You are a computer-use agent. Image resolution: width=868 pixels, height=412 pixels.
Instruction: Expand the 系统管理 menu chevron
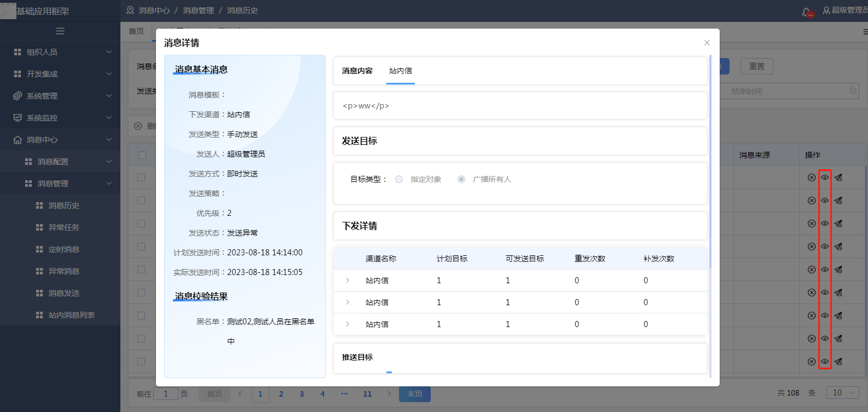pyautogui.click(x=109, y=96)
